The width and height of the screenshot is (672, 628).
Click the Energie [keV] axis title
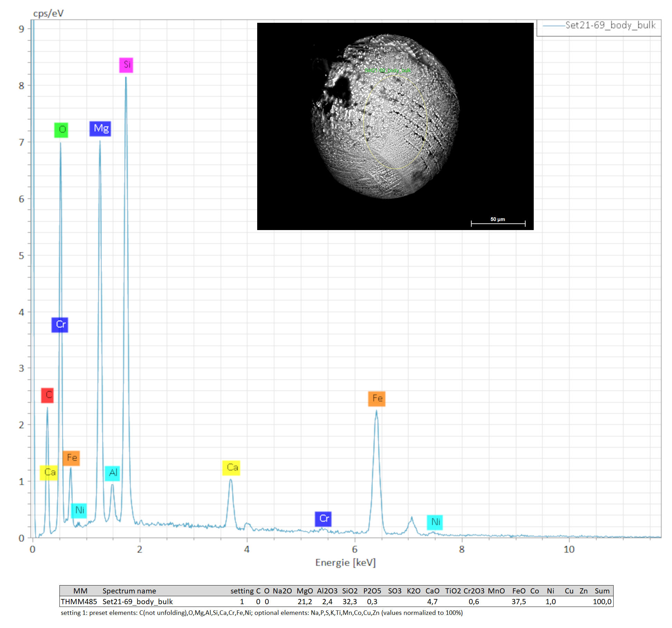click(345, 563)
